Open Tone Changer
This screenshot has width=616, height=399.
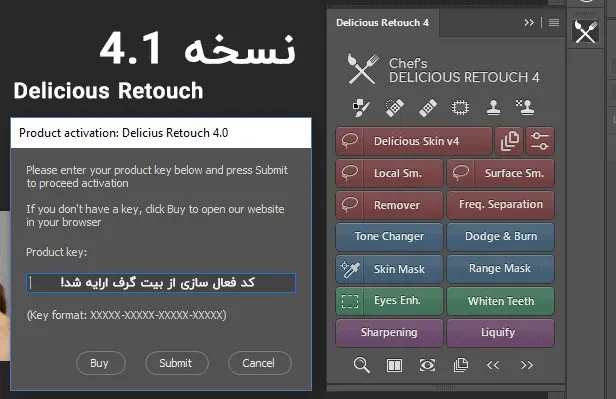pyautogui.click(x=389, y=237)
